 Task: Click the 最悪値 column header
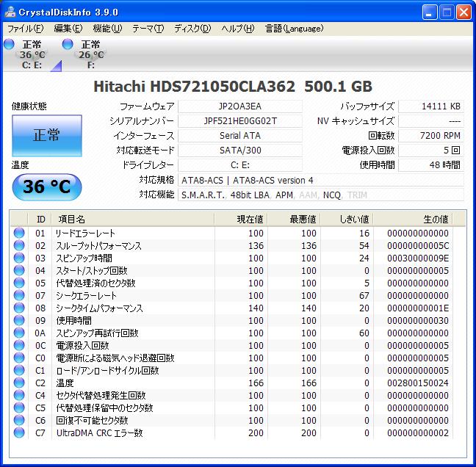pos(294,219)
